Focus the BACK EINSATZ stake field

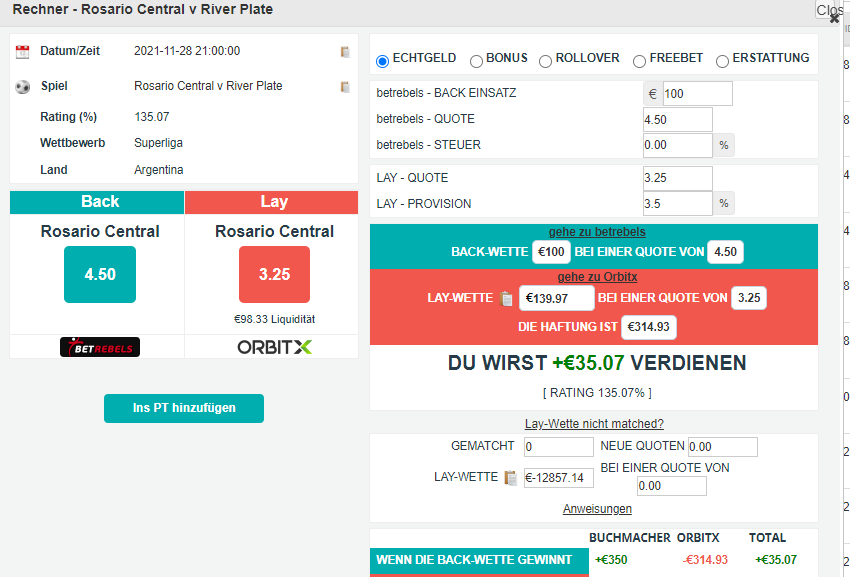[x=698, y=94]
